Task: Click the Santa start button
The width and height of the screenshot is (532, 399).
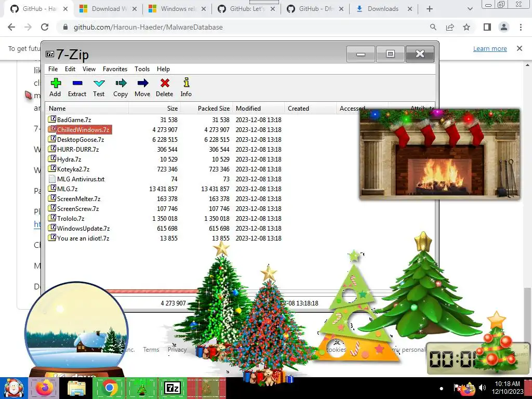Action: 14,388
